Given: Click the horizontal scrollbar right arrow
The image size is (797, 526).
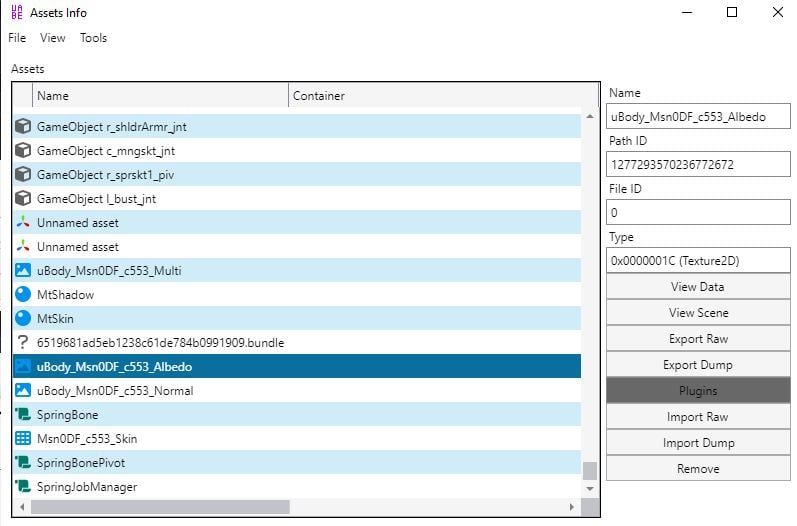Looking at the screenshot, I should pyautogui.click(x=572, y=507).
